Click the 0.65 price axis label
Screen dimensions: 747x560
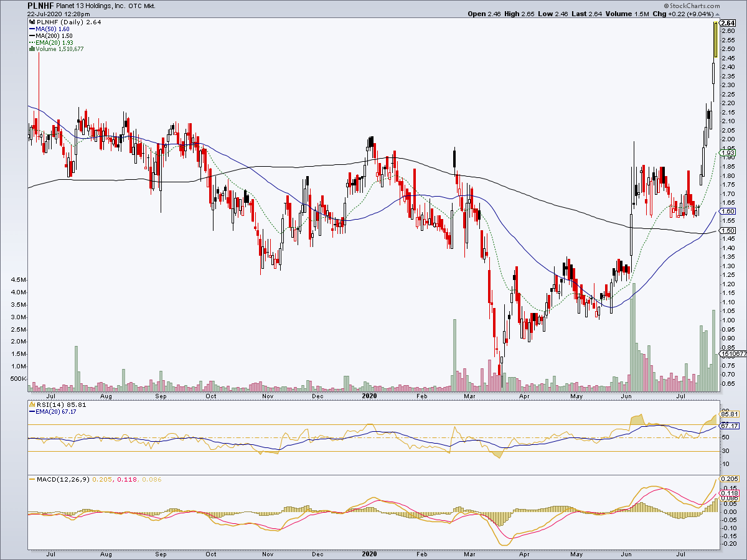728,384
